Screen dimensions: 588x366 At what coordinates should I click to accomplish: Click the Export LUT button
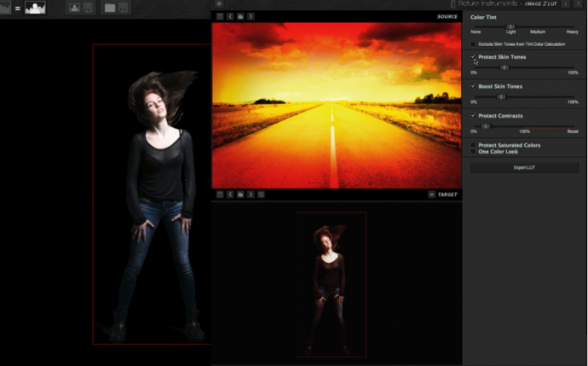(x=524, y=167)
